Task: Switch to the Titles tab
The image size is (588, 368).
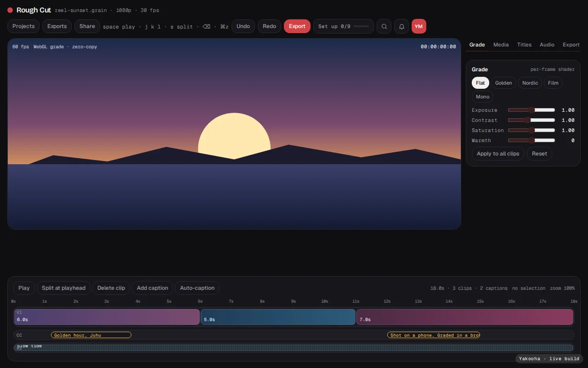Action: 524,45
